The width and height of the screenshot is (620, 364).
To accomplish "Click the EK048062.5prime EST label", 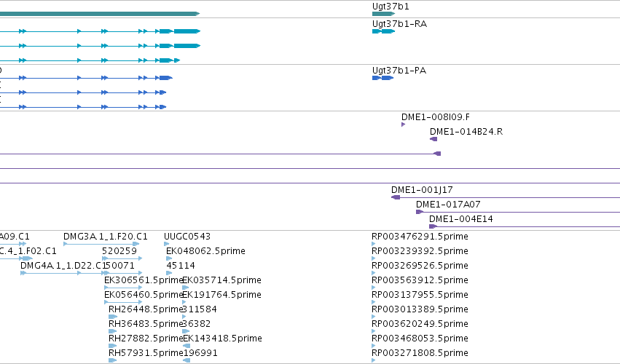I will 205,251.
